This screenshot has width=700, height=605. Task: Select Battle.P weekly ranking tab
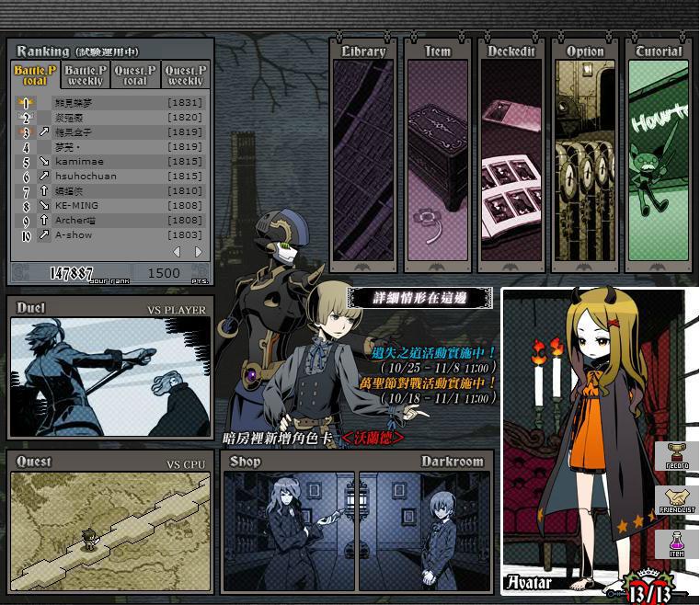[86, 75]
